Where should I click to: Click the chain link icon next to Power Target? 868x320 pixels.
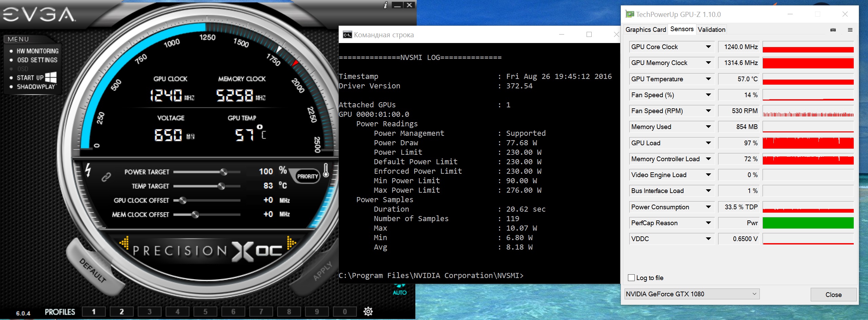point(106,177)
